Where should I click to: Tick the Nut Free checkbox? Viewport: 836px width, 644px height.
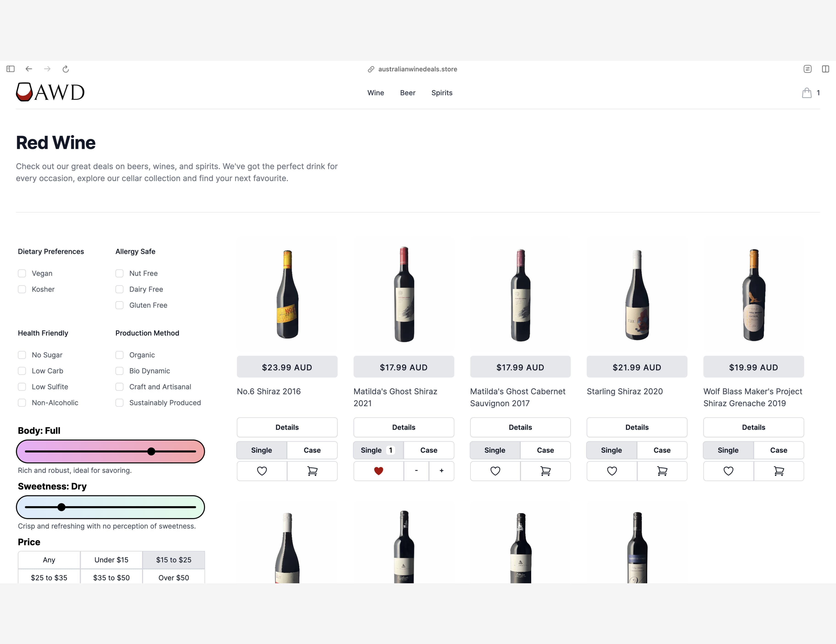pyautogui.click(x=119, y=273)
